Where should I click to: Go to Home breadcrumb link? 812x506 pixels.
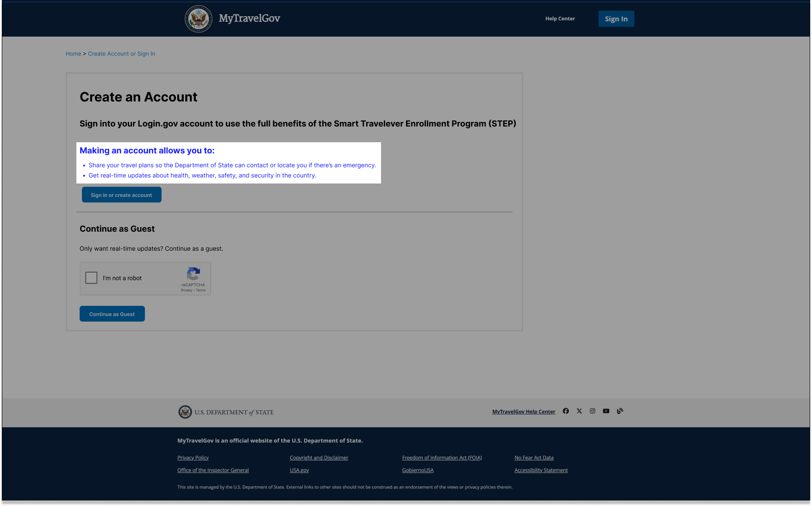(x=73, y=54)
